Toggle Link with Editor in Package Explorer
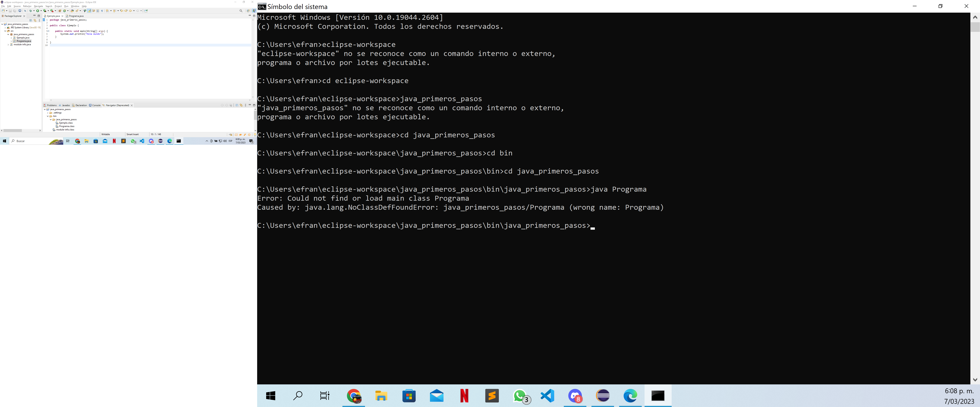The image size is (980, 407). pyautogui.click(x=35, y=21)
